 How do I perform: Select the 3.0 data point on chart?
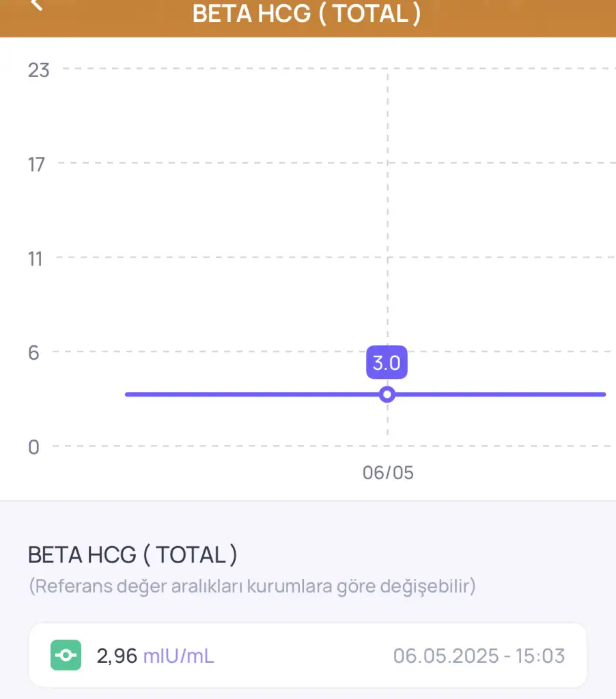pyautogui.click(x=387, y=395)
